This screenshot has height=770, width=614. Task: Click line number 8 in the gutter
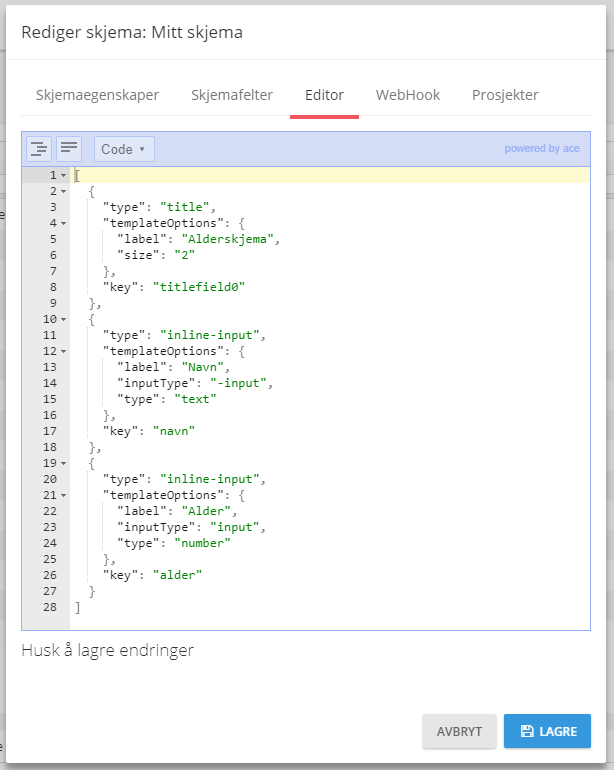tap(53, 287)
